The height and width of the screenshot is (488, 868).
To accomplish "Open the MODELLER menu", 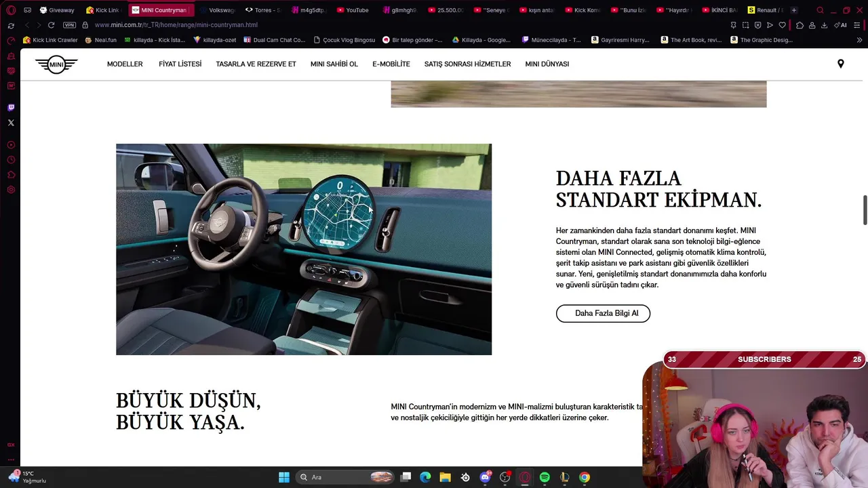I will pyautogui.click(x=125, y=64).
